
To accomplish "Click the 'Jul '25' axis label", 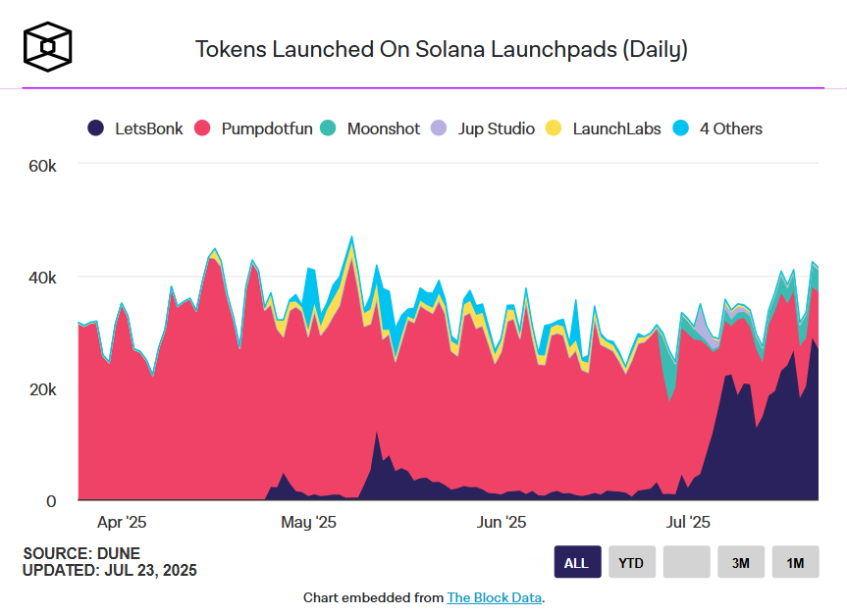I will 687,523.
